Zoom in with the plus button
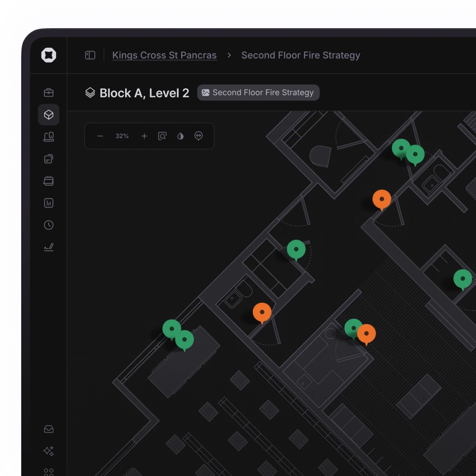The height and width of the screenshot is (476, 476). (144, 136)
